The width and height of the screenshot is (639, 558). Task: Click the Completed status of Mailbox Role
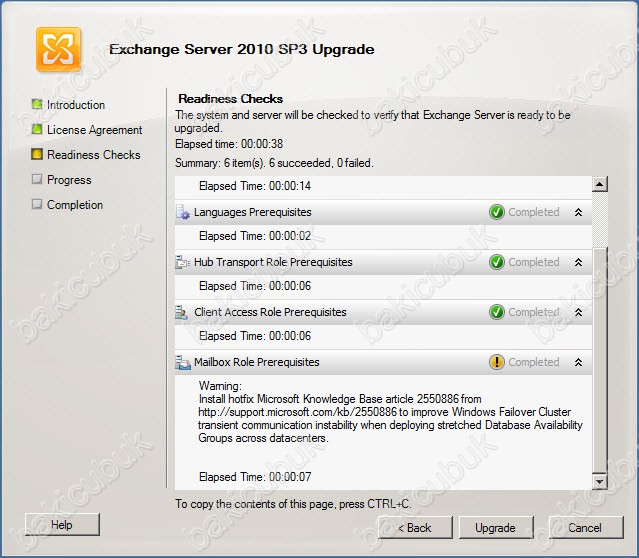click(x=534, y=362)
